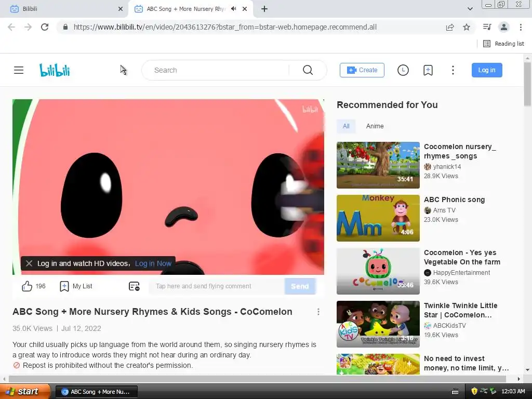Image resolution: width=532 pixels, height=399 pixels.
Task: Focus the flying comment input field
Action: [217, 286]
